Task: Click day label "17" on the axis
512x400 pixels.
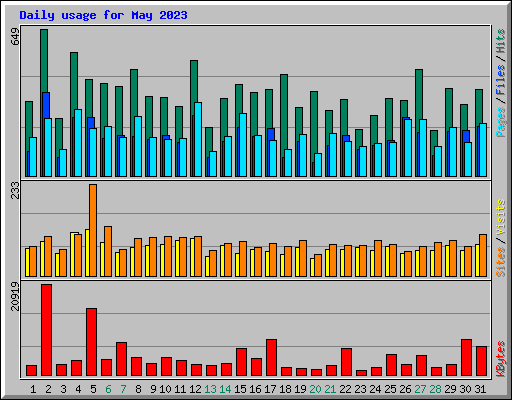Action: click(270, 389)
